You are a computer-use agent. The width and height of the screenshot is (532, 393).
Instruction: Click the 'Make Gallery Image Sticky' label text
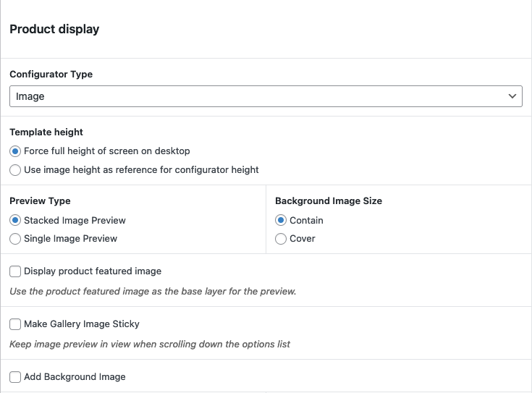click(82, 324)
